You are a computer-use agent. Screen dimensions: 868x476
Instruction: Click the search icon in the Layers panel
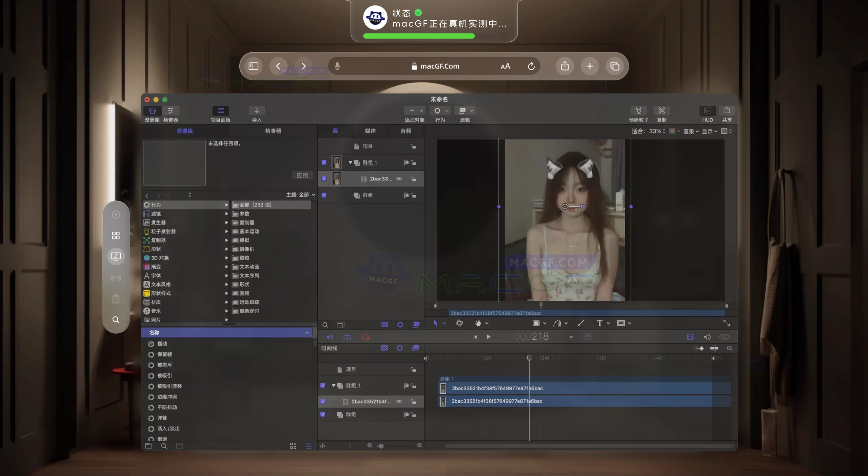325,324
